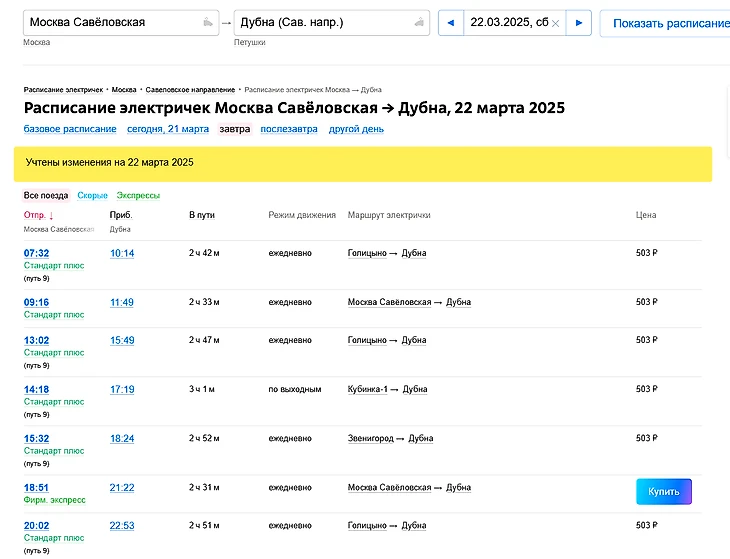This screenshot has width=730, height=559.
Task: Filter by Скорые trains
Action: [92, 195]
